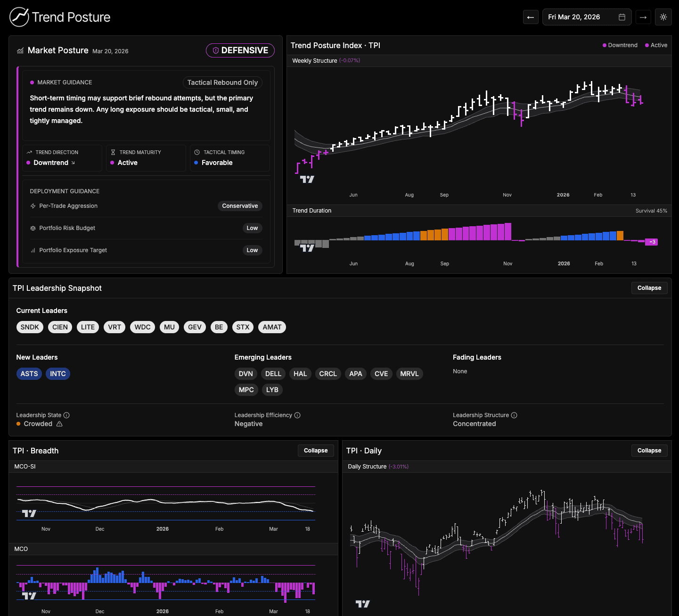Click the TradingView watermark on the weekly chart
The width and height of the screenshot is (679, 616).
[x=306, y=179]
